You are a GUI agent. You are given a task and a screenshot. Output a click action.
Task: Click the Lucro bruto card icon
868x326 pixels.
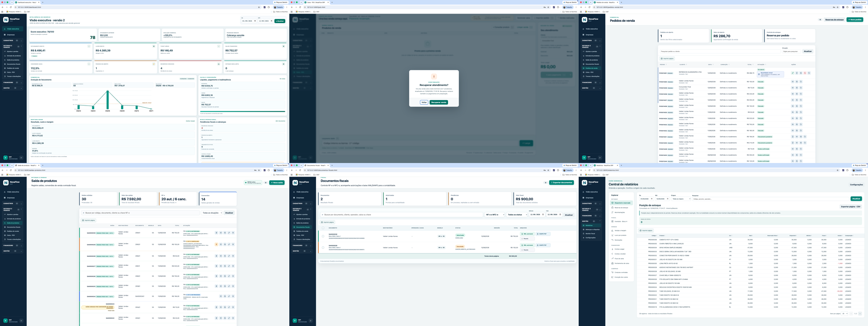click(154, 46)
